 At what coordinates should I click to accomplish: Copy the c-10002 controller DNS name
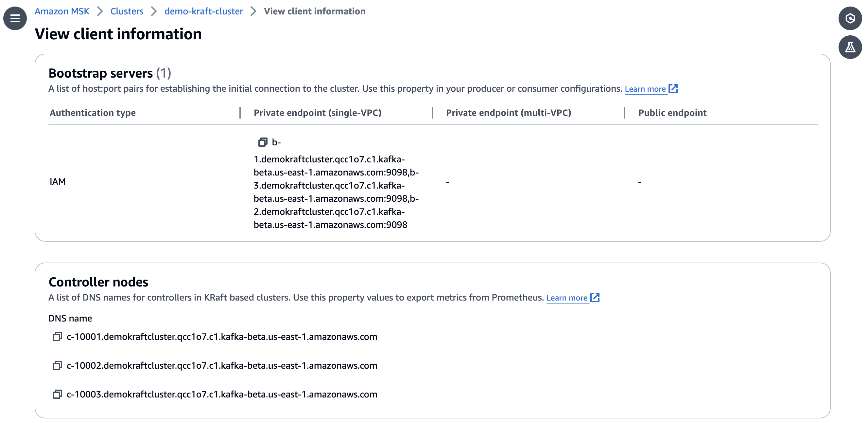coord(57,365)
